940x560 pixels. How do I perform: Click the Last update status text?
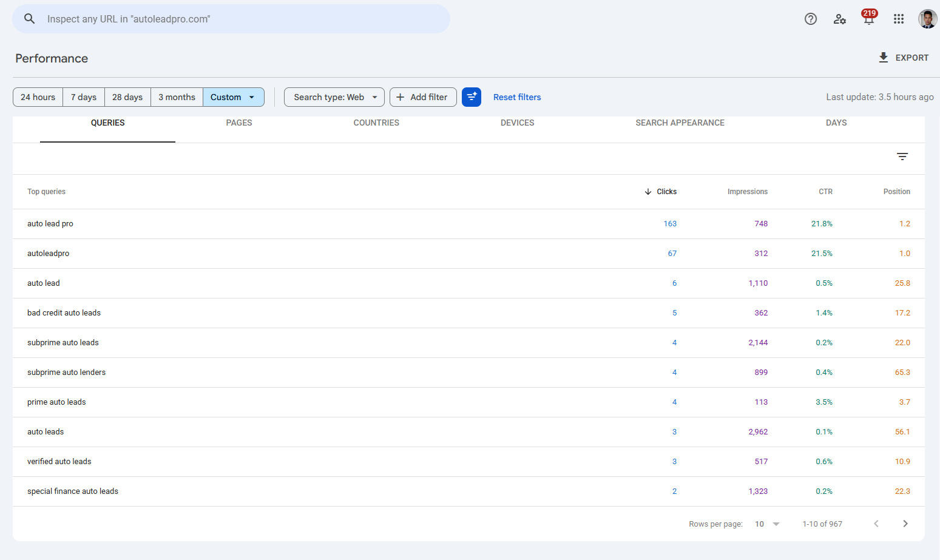coord(880,97)
